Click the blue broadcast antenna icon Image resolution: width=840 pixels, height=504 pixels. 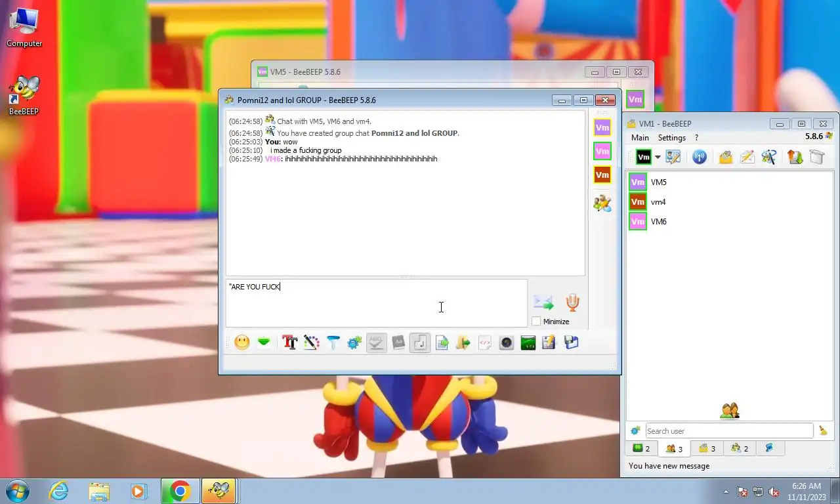pos(700,157)
